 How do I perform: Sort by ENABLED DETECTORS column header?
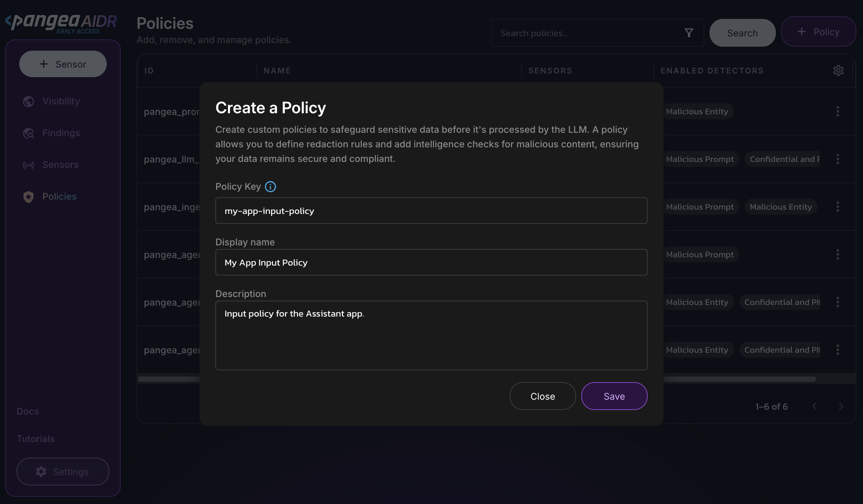712,71
